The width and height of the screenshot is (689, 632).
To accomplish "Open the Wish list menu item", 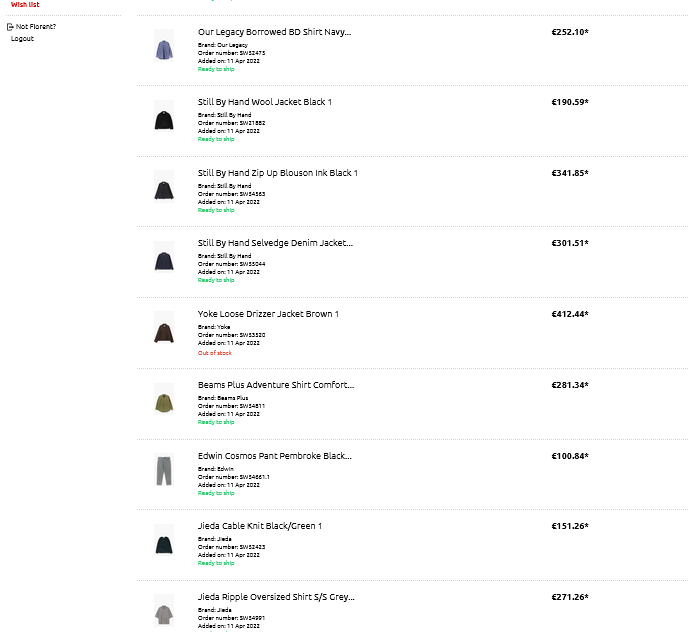I will [x=25, y=5].
